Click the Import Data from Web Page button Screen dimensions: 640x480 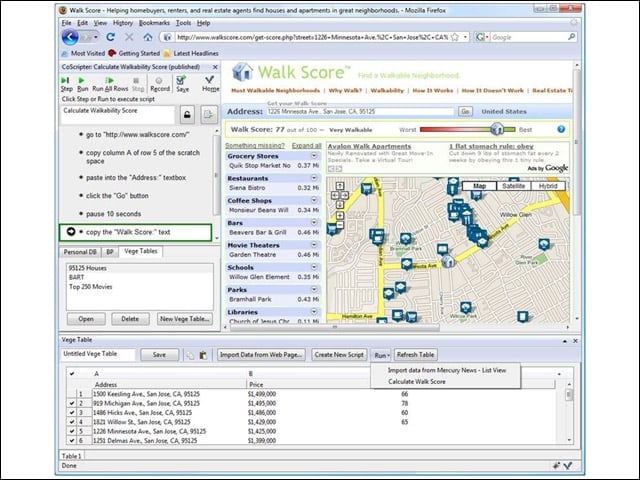[261, 355]
